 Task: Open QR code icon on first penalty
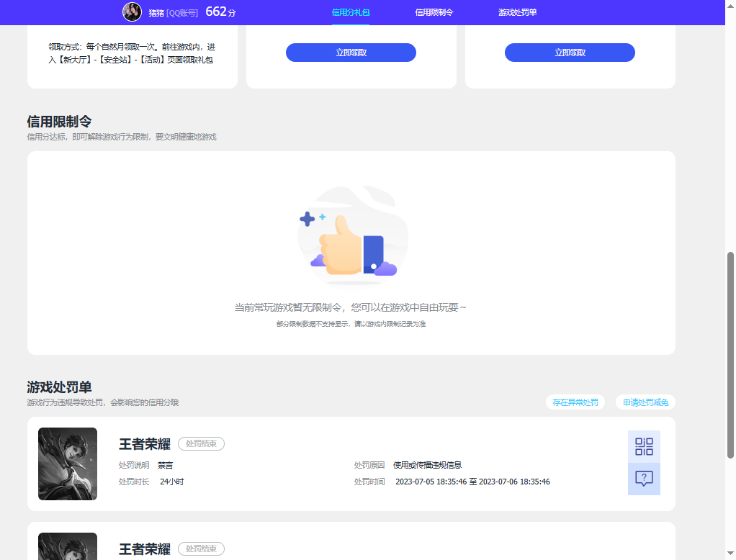pyautogui.click(x=644, y=446)
